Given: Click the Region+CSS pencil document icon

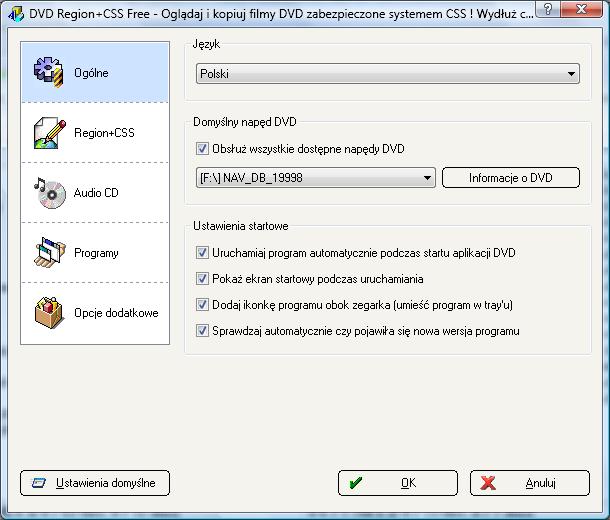Looking at the screenshot, I should click(49, 133).
